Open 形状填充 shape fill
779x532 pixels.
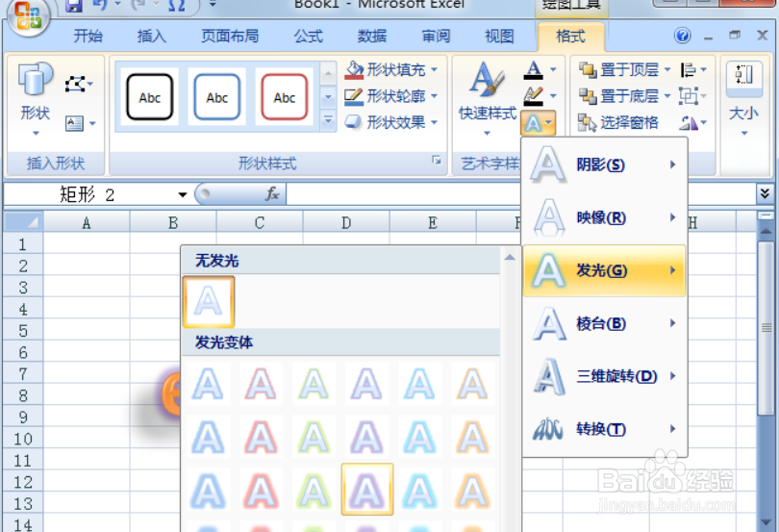click(391, 69)
